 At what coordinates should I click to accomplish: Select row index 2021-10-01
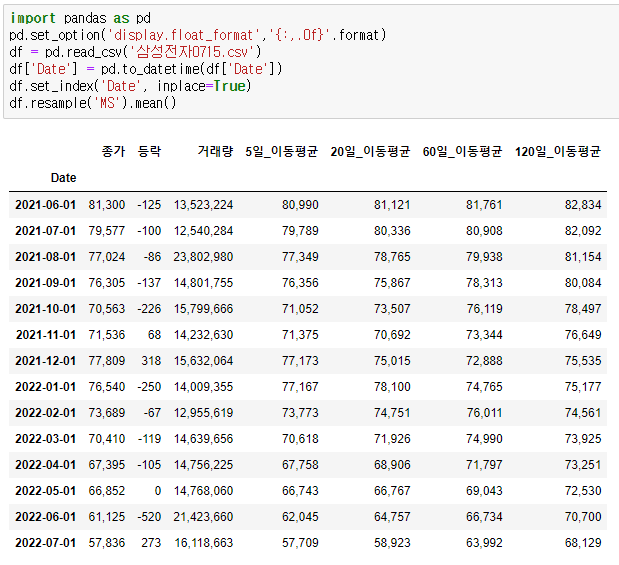point(45,309)
